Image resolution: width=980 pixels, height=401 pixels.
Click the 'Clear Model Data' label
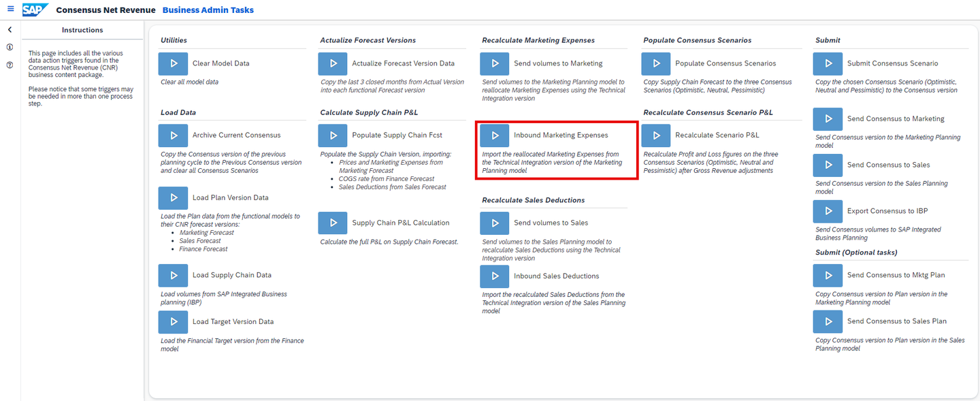click(x=221, y=63)
